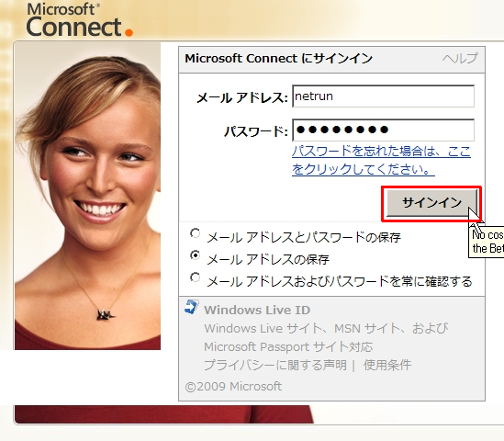Open the forgotten password link パスワードを忘れた場合は
This screenshot has height=441, width=504.
(x=381, y=160)
